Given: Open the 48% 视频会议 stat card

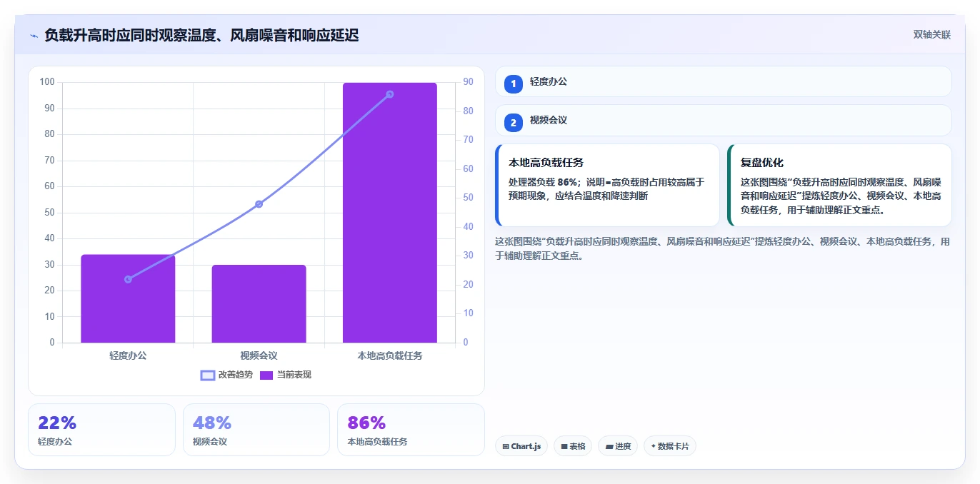Looking at the screenshot, I should pyautogui.click(x=256, y=430).
